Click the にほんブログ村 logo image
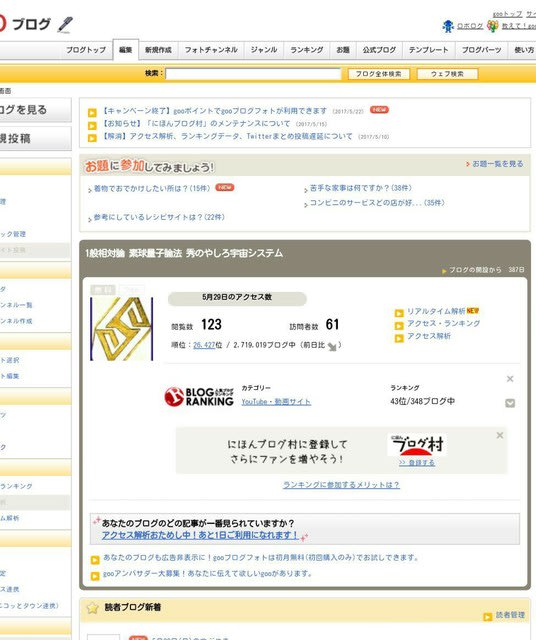 [417, 445]
